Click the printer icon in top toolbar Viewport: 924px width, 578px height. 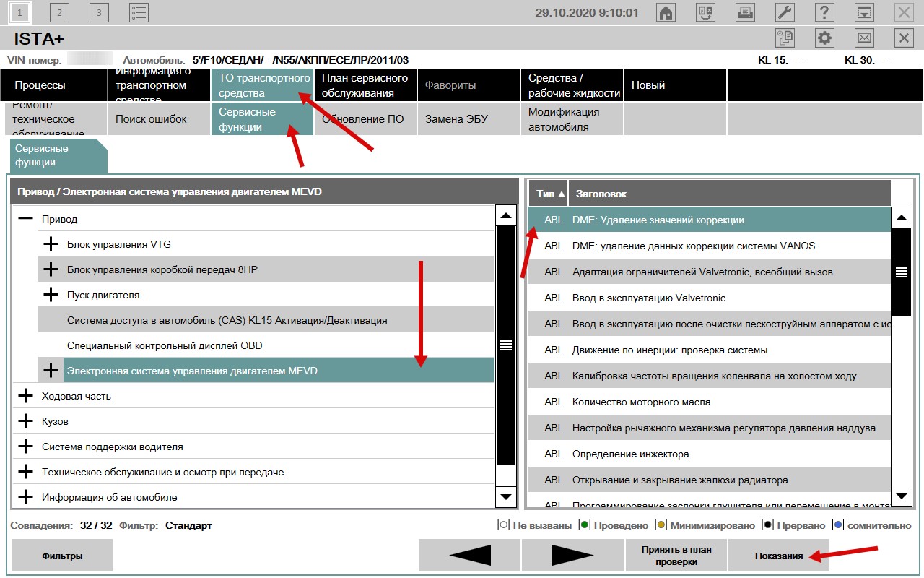[746, 12]
